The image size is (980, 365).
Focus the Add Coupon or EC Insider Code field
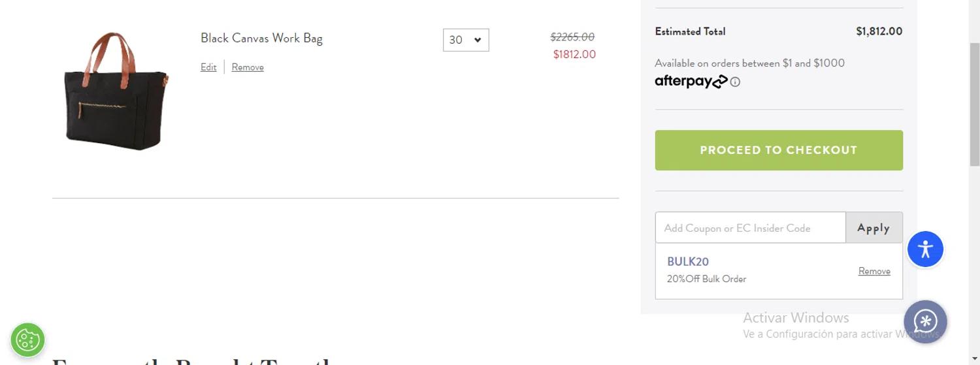751,228
